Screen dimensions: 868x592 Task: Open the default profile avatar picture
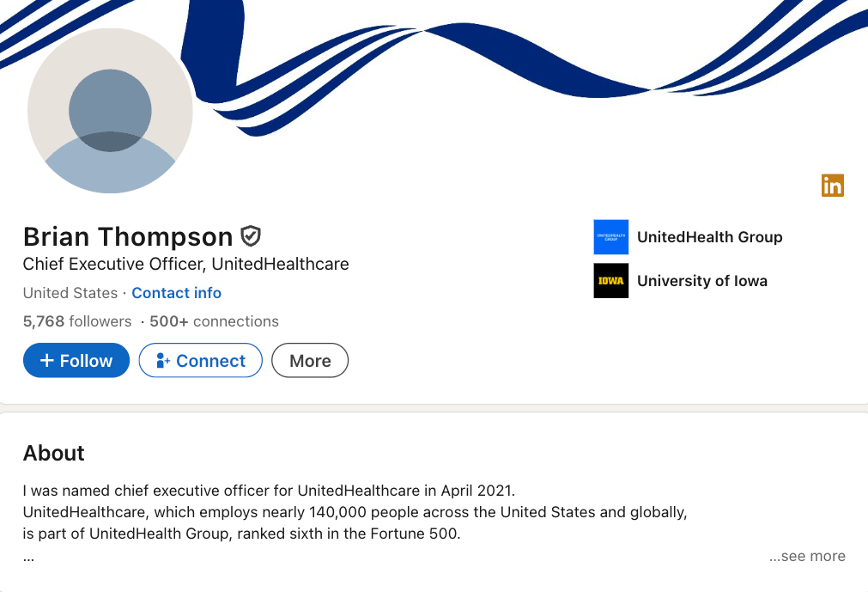coord(110,111)
